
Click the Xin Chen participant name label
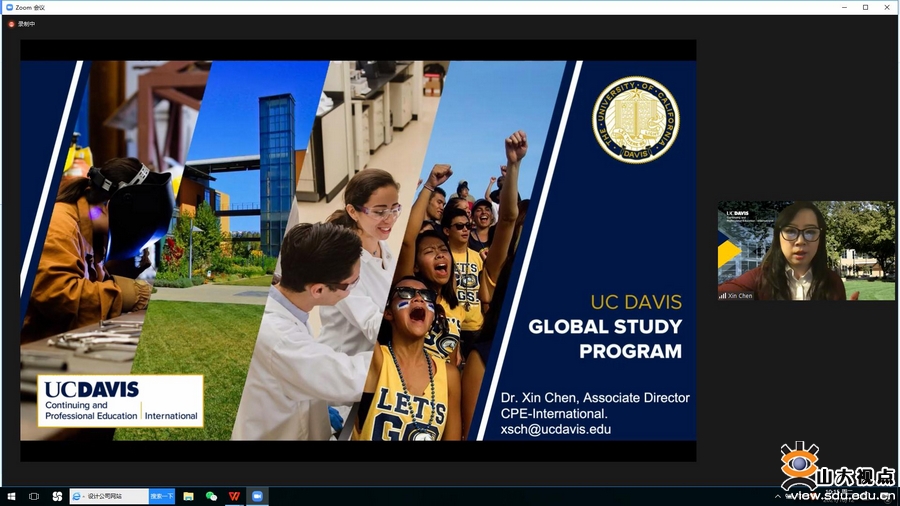(x=739, y=296)
